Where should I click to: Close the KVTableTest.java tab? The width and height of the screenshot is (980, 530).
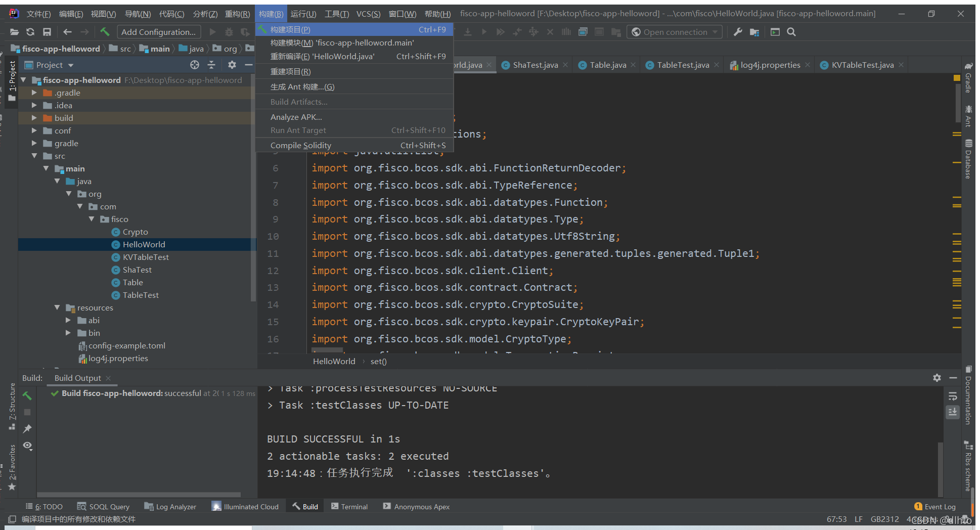point(901,65)
